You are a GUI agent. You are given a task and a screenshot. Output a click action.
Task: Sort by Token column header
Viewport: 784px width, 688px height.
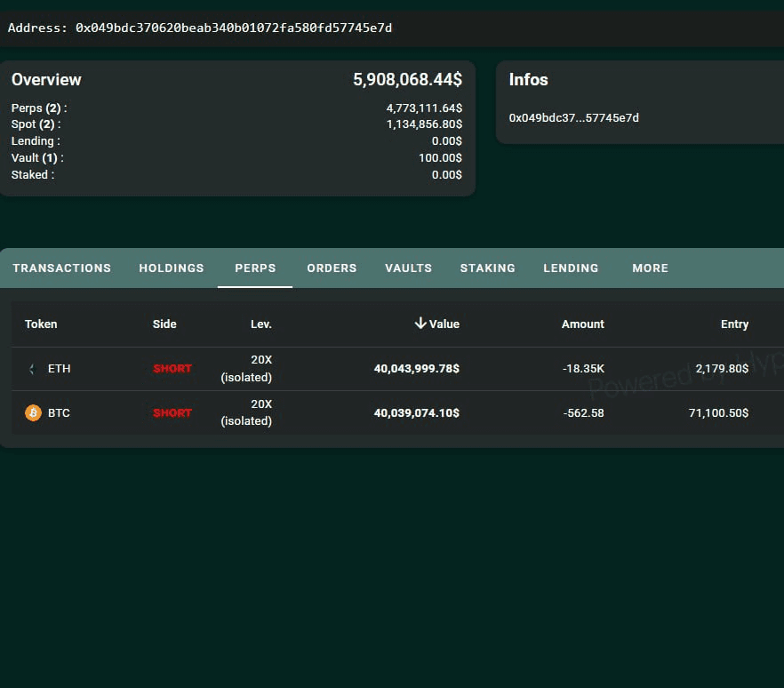[x=41, y=324]
